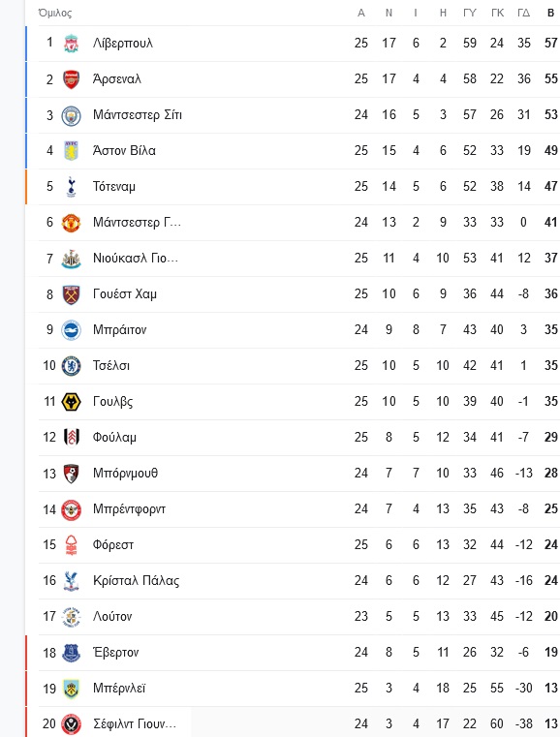Image resolution: width=560 pixels, height=737 pixels.
Task: Click the Manchester United crest icon
Action: (x=71, y=223)
